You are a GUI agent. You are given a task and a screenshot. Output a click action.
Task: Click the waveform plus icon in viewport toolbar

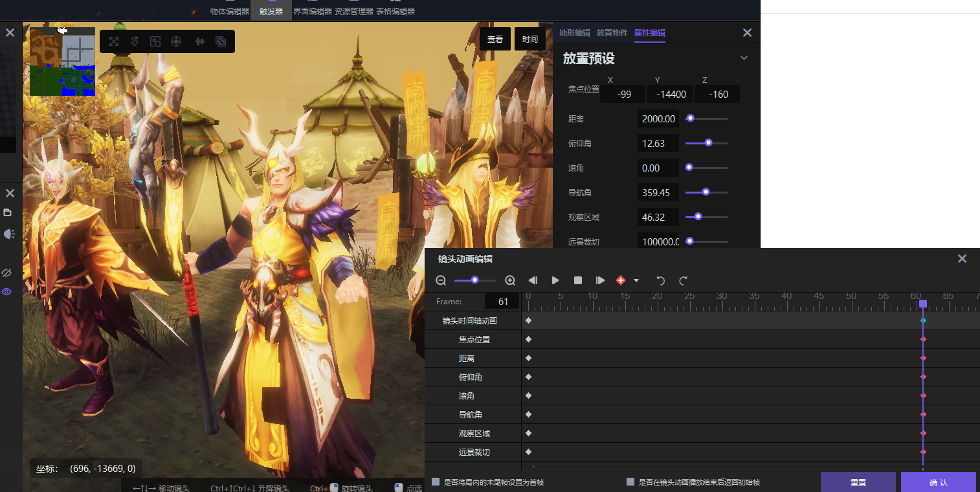coord(199,41)
